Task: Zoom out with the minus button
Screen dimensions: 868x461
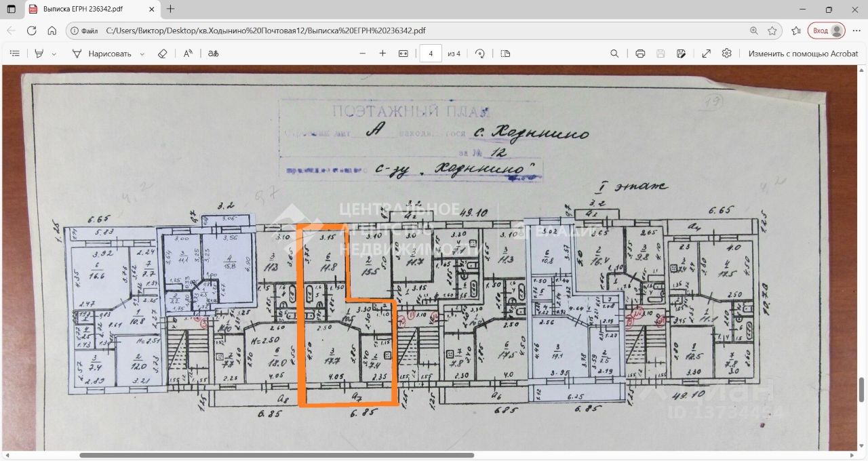Action: tap(363, 54)
